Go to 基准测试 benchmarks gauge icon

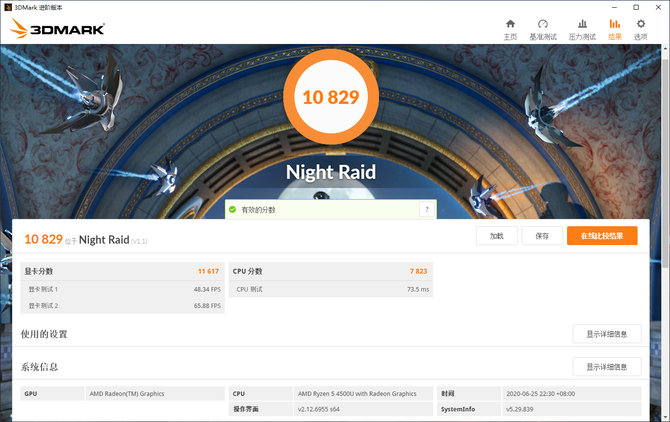pyautogui.click(x=543, y=24)
